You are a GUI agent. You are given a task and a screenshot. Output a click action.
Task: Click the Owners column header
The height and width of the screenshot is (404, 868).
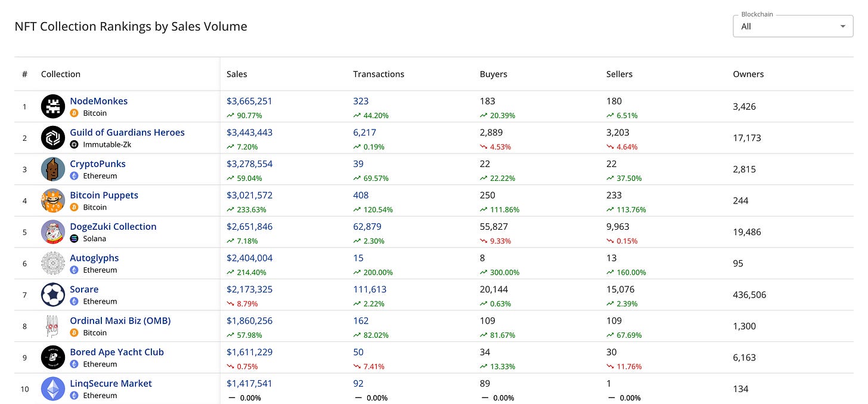click(x=748, y=74)
